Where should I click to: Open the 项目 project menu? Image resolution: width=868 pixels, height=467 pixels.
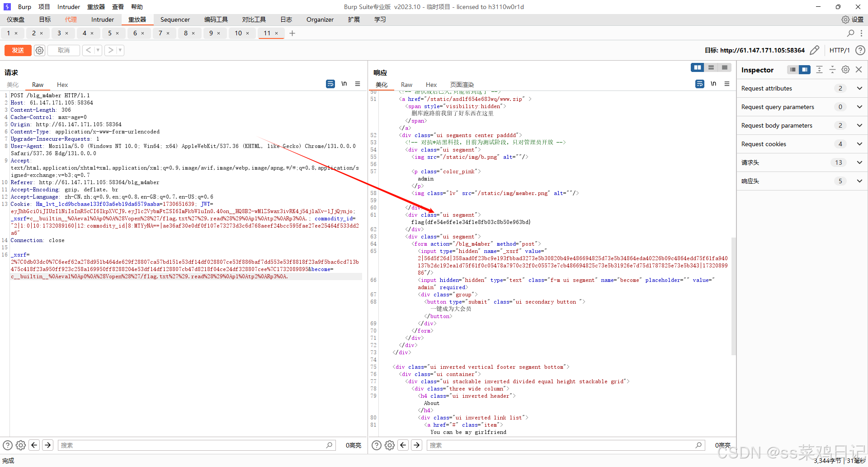[x=44, y=7]
